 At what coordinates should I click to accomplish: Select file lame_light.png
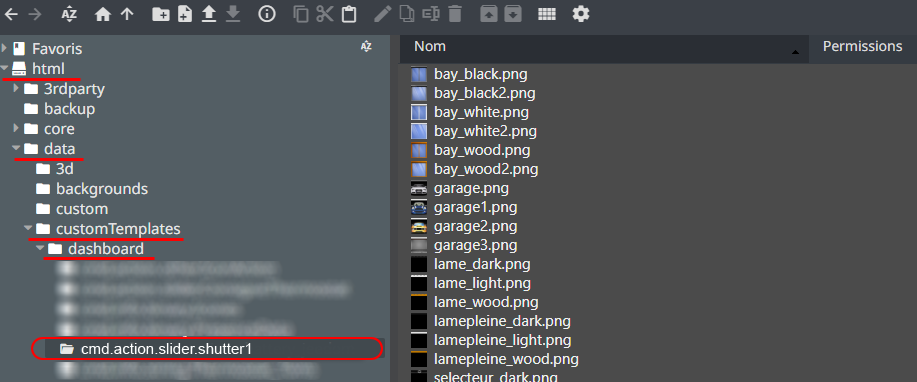pos(482,283)
